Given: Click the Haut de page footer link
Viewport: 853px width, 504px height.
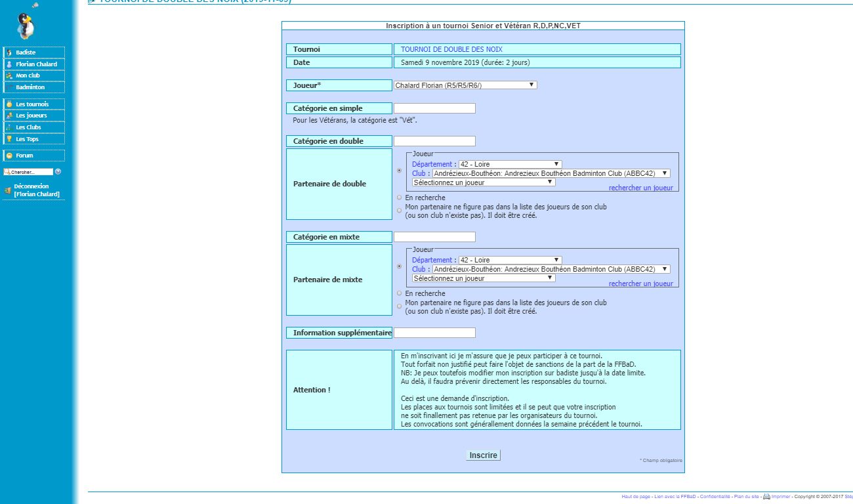Looking at the screenshot, I should tap(636, 497).
